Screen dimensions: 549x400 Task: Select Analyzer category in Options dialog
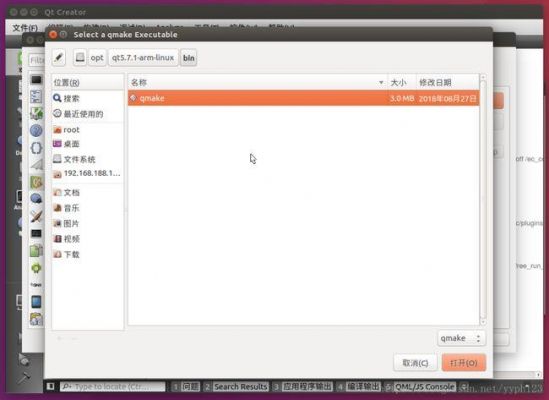pyautogui.click(x=36, y=233)
